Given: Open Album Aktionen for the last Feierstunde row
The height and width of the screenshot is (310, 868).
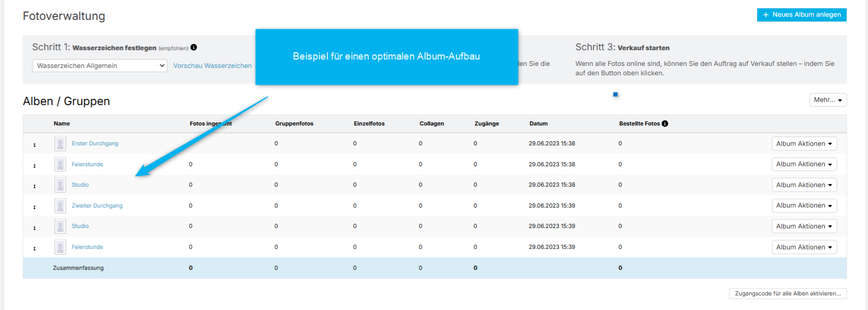Looking at the screenshot, I should pos(804,247).
